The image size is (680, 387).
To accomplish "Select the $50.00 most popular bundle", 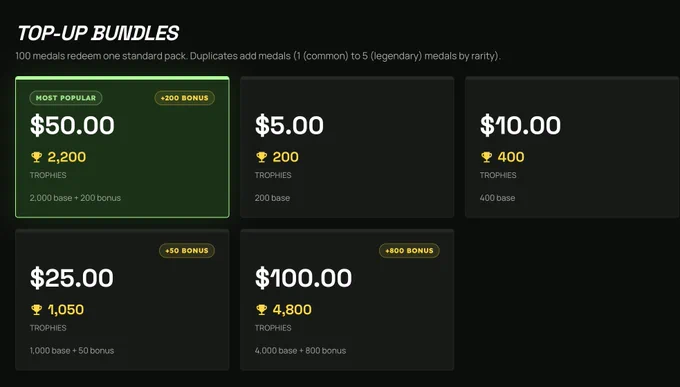I will (x=122, y=147).
